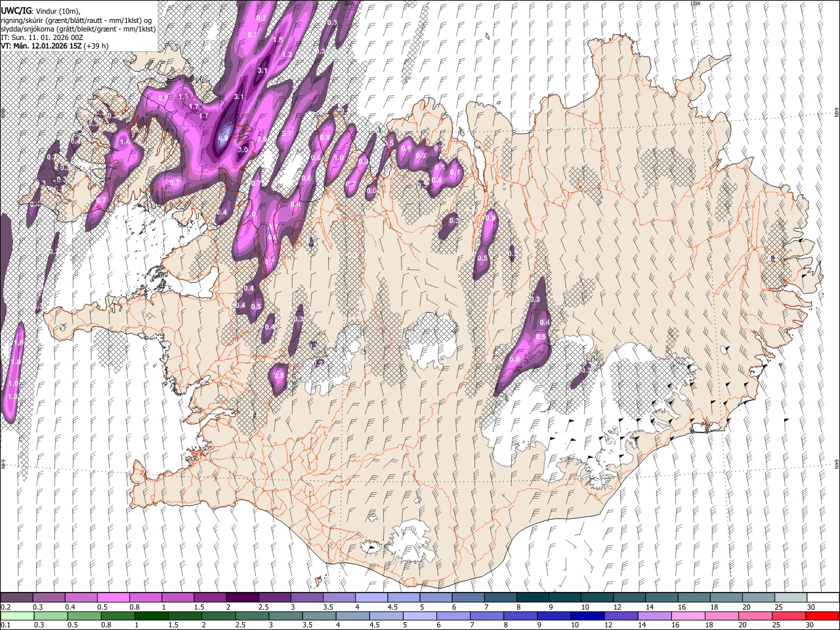Click the 15W longitude label at top
Image resolution: width=840 pixels, height=630 pixels.
pyautogui.click(x=695, y=3)
